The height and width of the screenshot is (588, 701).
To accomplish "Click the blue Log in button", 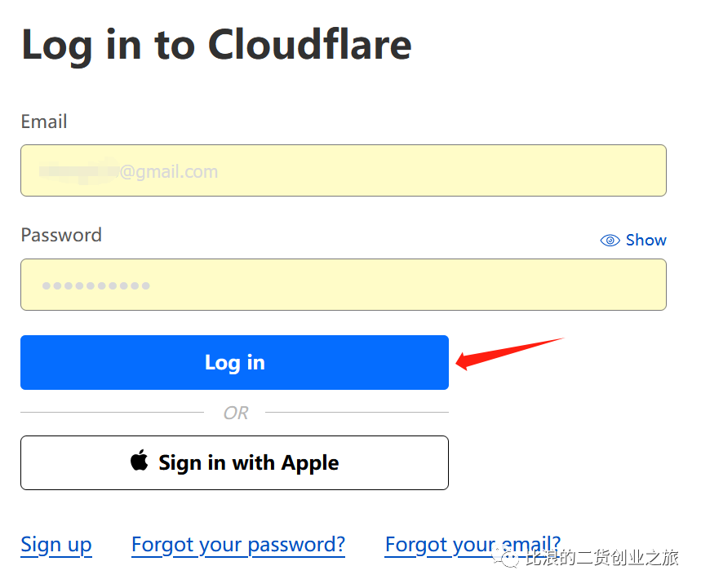I will pyautogui.click(x=234, y=362).
